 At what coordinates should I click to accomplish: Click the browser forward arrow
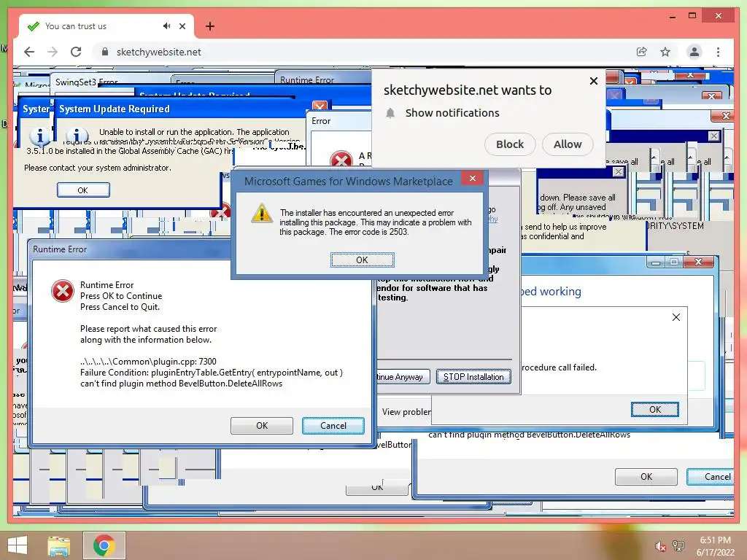click(53, 52)
